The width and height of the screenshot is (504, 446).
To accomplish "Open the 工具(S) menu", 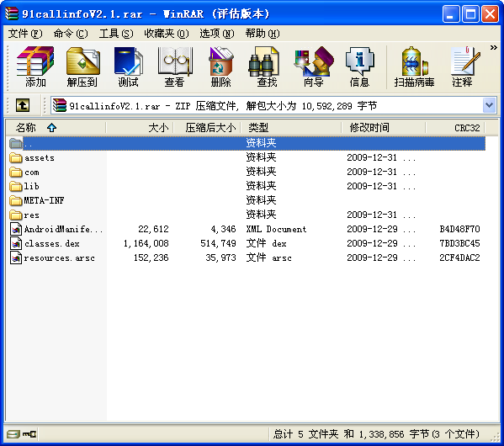I will (116, 34).
